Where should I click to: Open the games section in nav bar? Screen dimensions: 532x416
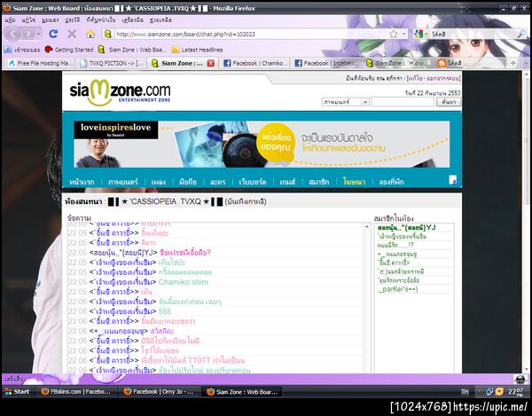pos(287,182)
